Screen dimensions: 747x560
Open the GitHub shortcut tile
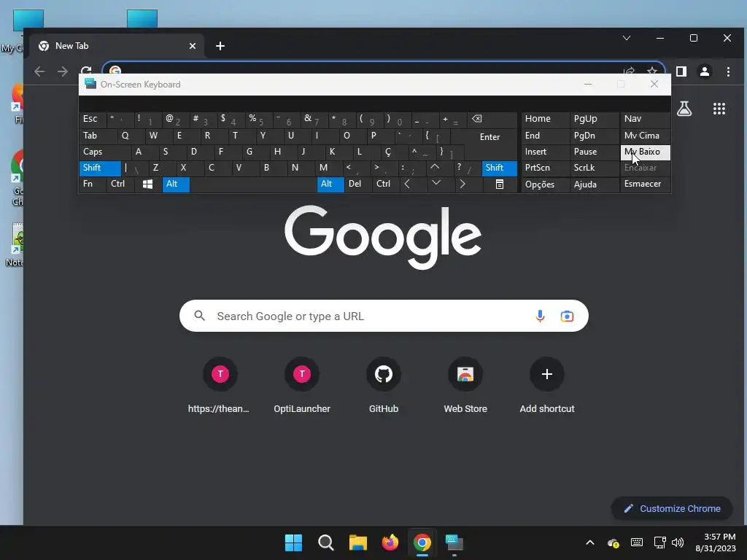point(384,386)
